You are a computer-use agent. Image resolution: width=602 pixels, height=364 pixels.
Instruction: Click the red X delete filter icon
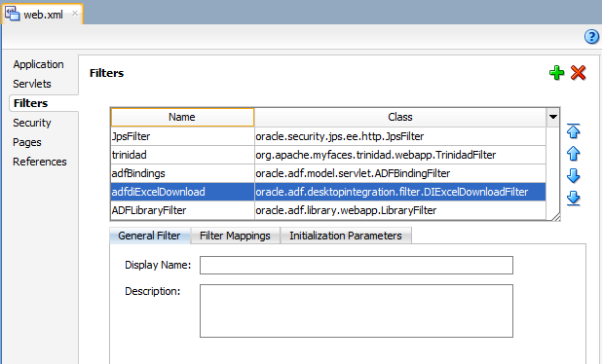[578, 72]
